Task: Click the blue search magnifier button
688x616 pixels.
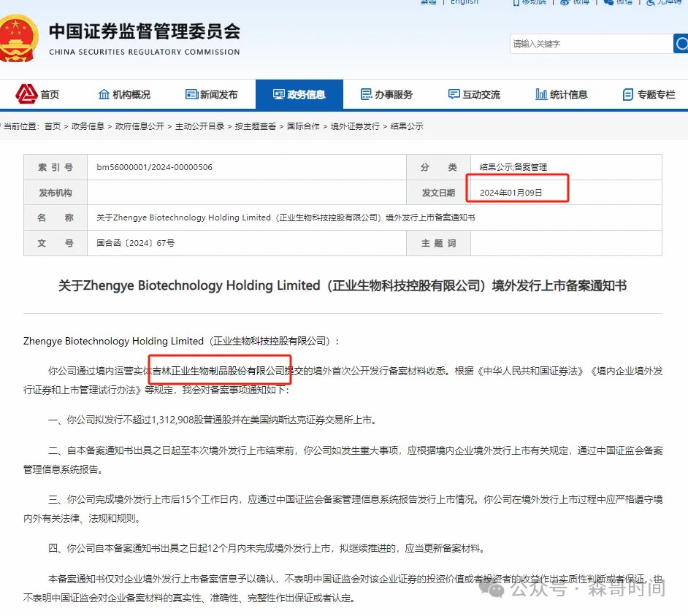Action: click(x=681, y=44)
